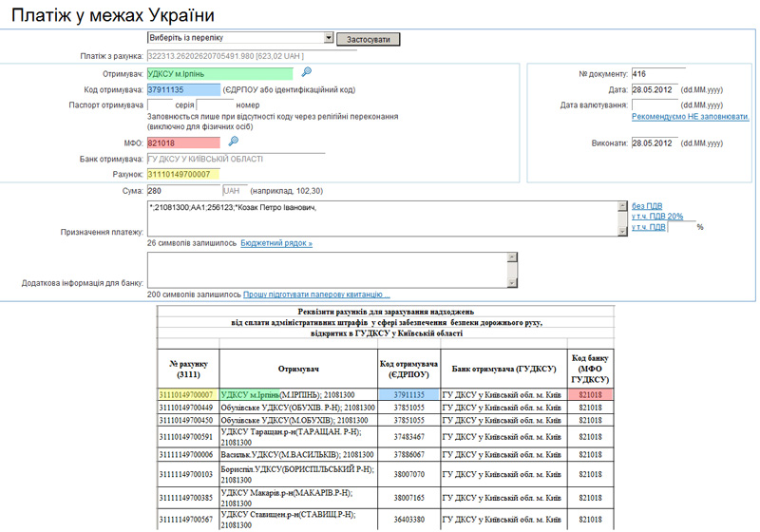Click the Додаткова інформація для банку text area

click(327, 270)
